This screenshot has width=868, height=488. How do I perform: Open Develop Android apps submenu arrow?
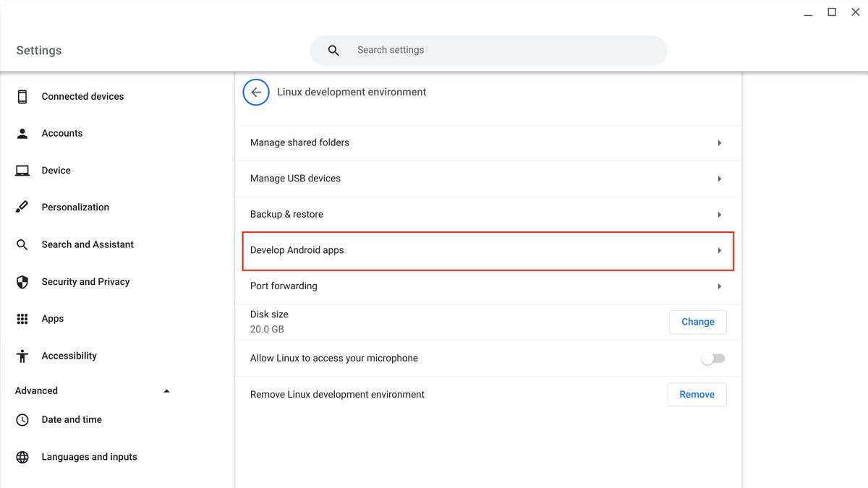pyautogui.click(x=719, y=251)
